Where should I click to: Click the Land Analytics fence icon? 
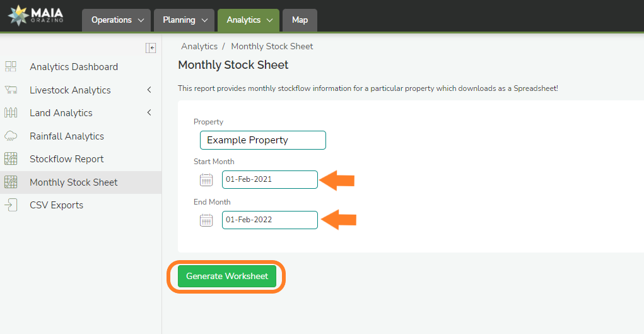(x=11, y=113)
